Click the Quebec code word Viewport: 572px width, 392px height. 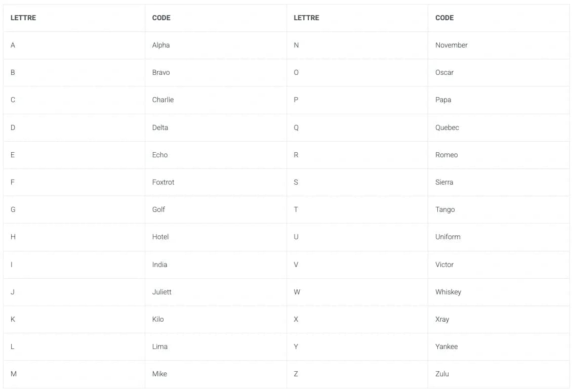click(447, 127)
